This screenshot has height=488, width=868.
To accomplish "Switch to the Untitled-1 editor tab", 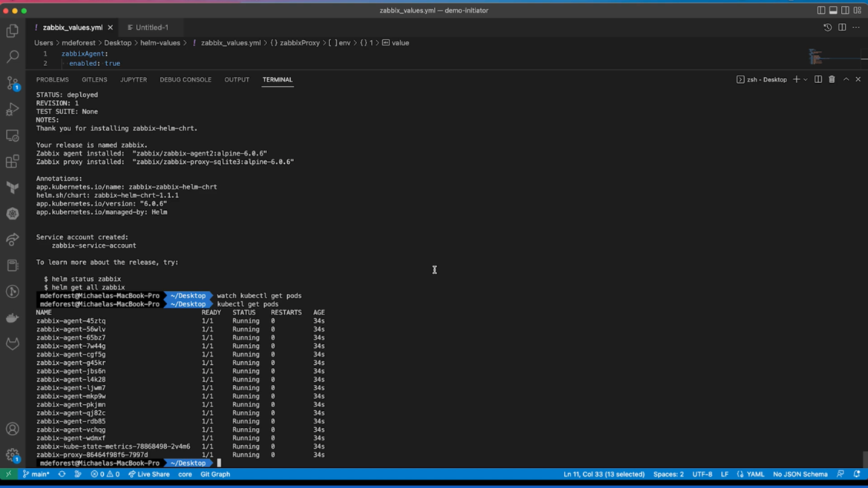I will [x=151, y=27].
